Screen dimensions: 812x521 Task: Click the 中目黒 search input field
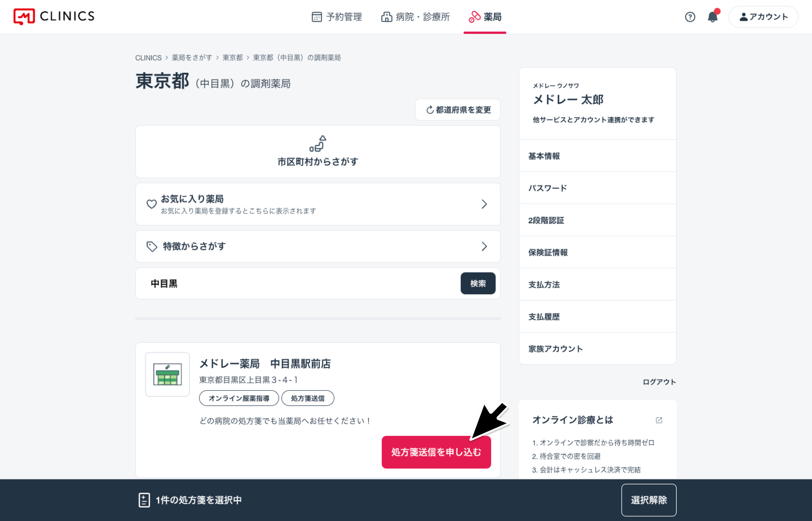(298, 284)
